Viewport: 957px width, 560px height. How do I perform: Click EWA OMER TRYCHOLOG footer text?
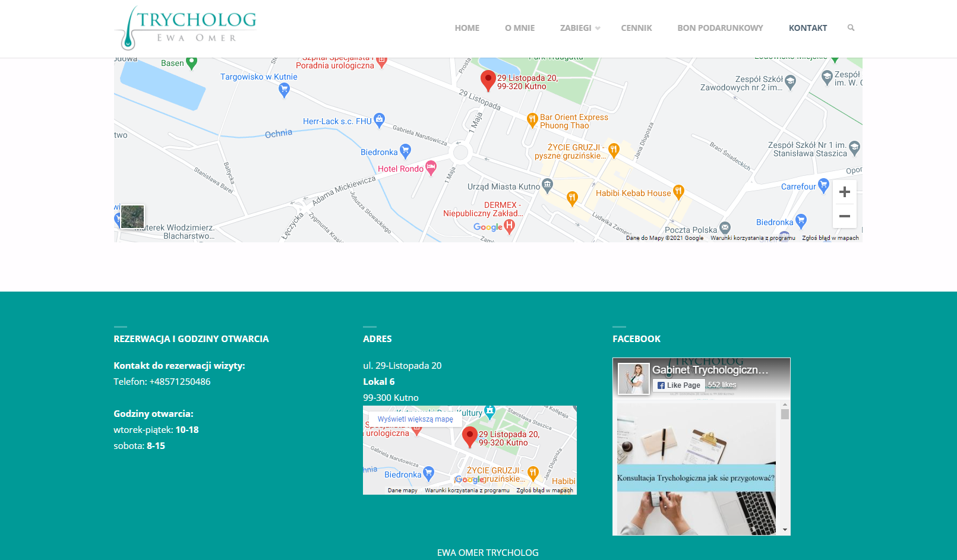488,553
